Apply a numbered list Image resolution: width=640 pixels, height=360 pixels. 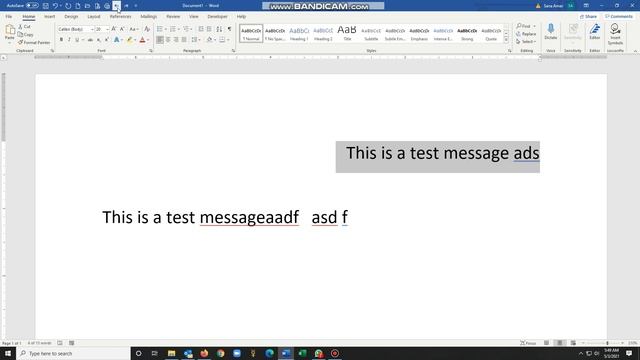[x=173, y=29]
